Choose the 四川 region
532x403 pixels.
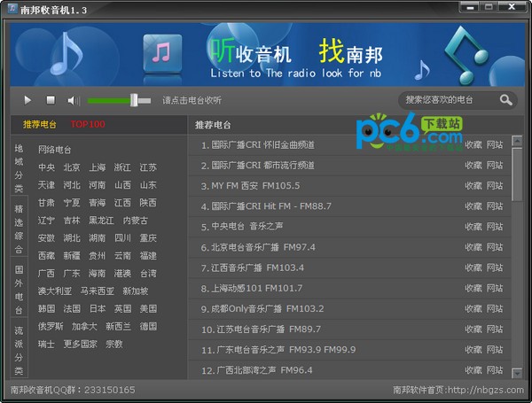pos(122,238)
